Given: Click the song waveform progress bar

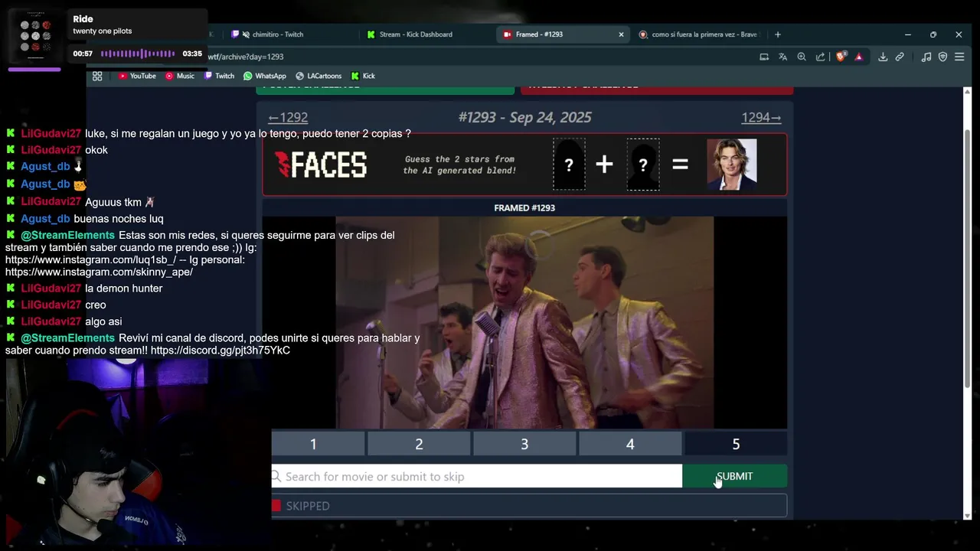Looking at the screenshot, I should pos(138,54).
